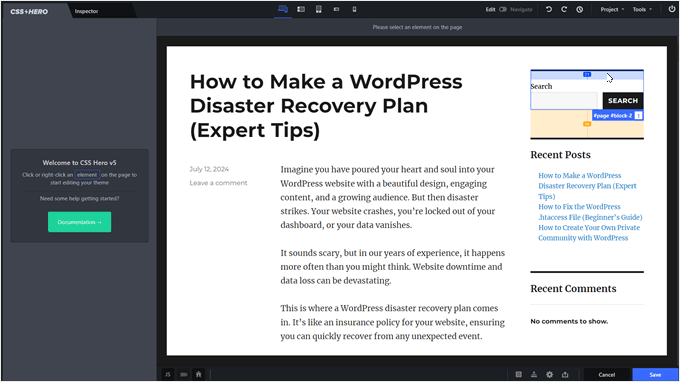Screen dimensions: 680x382
Task: Select tablet landscape preview icon
Action: coord(301,9)
